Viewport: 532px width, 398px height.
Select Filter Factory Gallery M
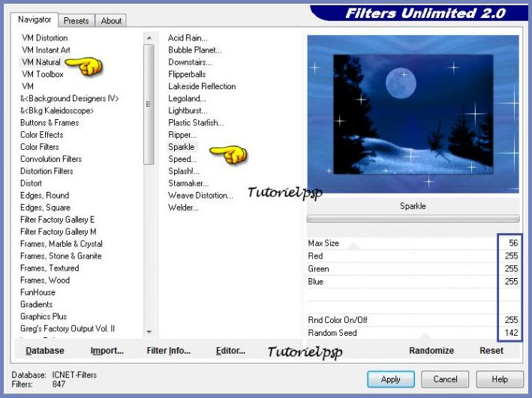58,232
